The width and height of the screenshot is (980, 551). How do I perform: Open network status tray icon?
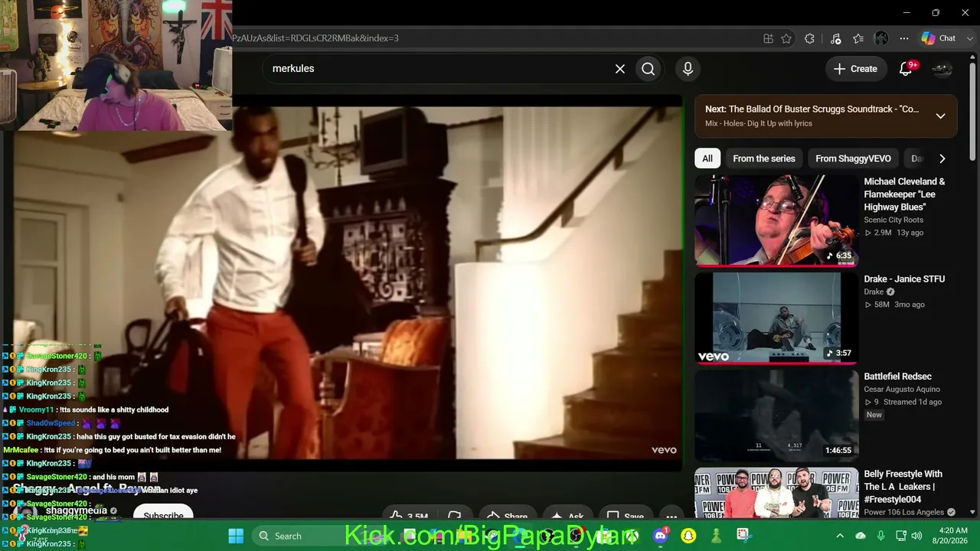(x=901, y=536)
